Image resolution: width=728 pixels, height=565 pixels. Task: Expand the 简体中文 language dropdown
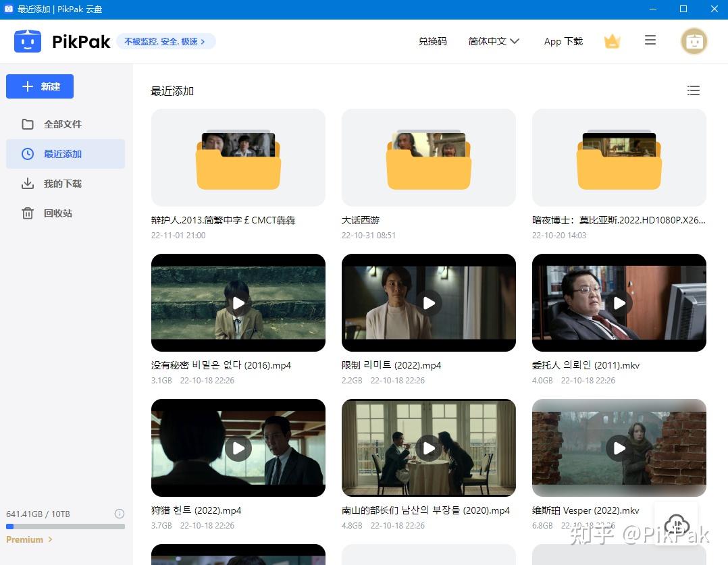click(494, 41)
